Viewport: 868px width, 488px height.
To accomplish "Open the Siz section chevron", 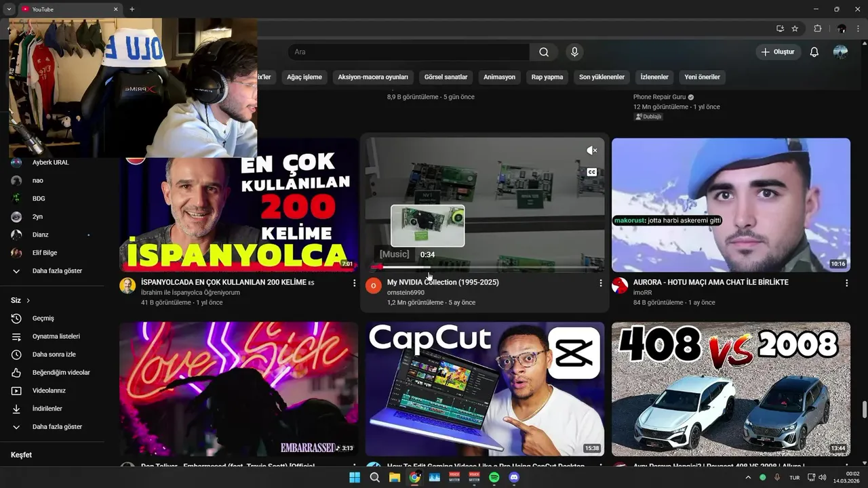I will 28,300.
